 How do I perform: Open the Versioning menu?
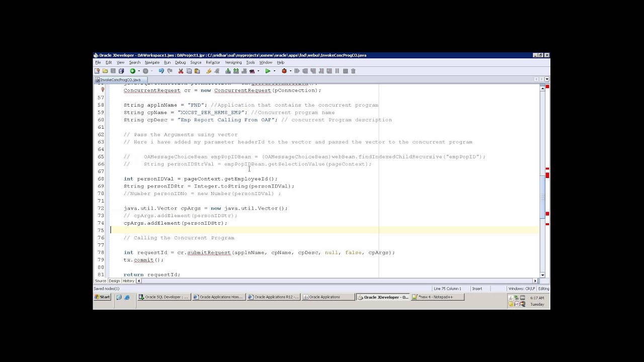(x=233, y=62)
